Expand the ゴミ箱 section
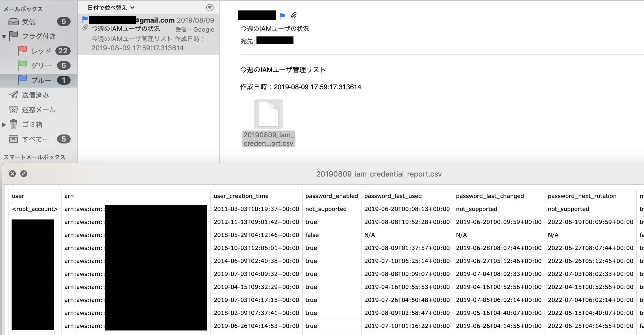Image resolution: width=644 pixels, height=335 pixels. (x=4, y=125)
